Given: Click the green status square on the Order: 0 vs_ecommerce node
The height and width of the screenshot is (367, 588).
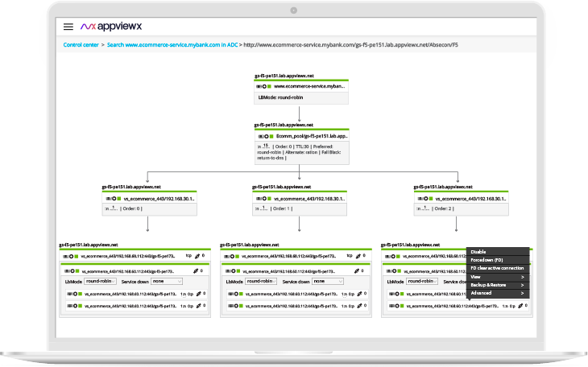Looking at the screenshot, I should click(x=118, y=197).
